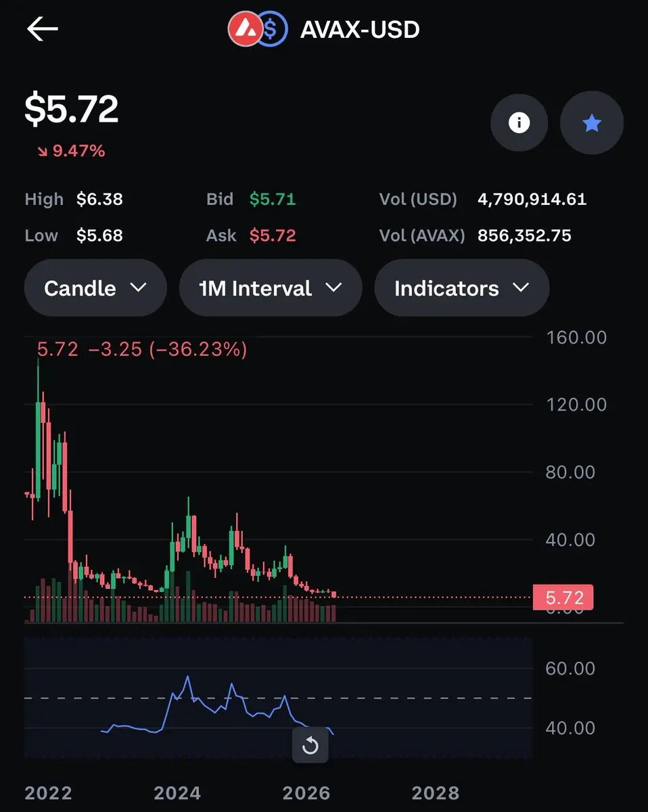
Task: Open the Candle chart type dropdown
Action: click(95, 288)
